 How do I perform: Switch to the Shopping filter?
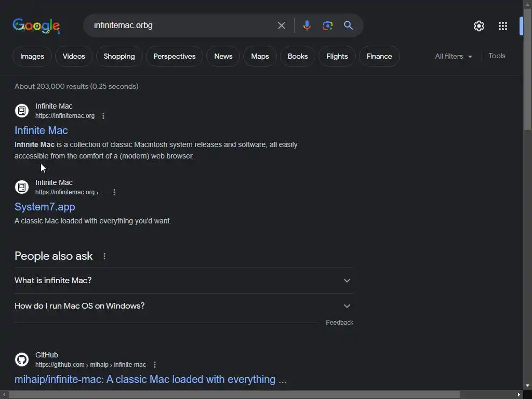(x=119, y=56)
